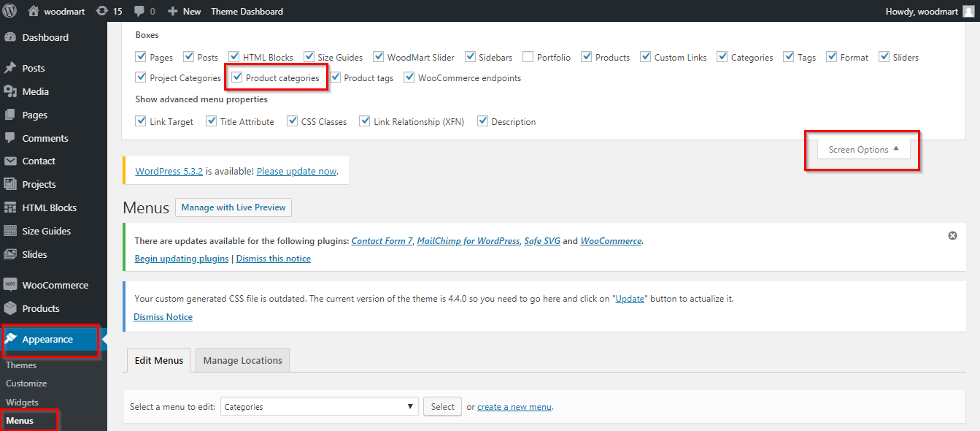Click the WooCommerce logo icon

[x=10, y=285]
